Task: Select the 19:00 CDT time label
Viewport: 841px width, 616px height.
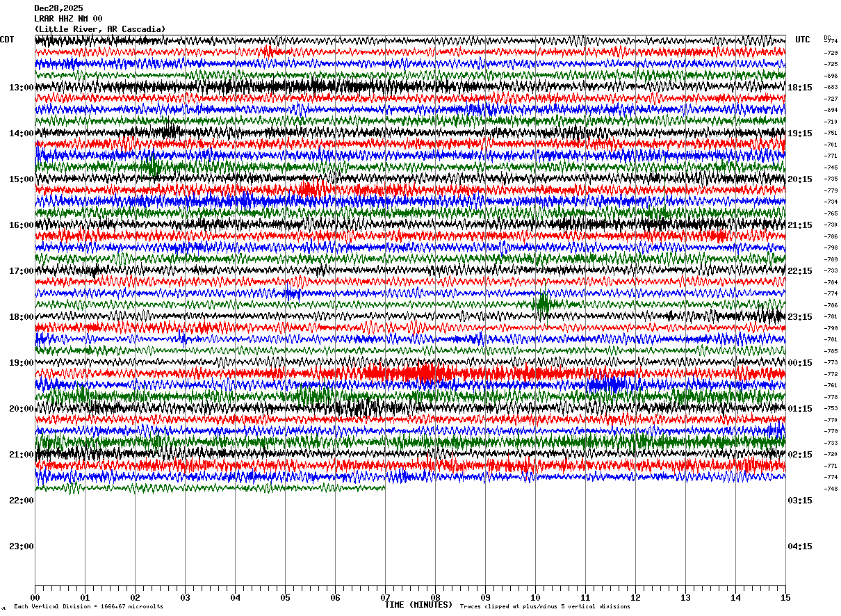Action: tap(22, 363)
